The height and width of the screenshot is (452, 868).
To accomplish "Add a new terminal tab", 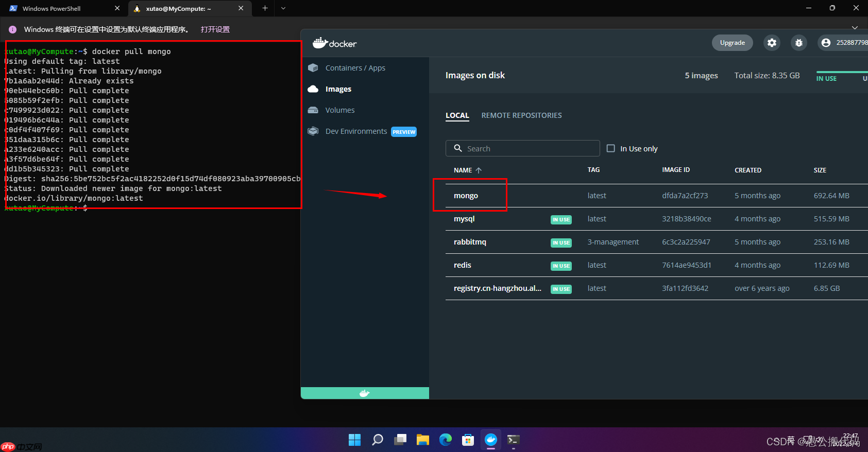I will pyautogui.click(x=265, y=8).
